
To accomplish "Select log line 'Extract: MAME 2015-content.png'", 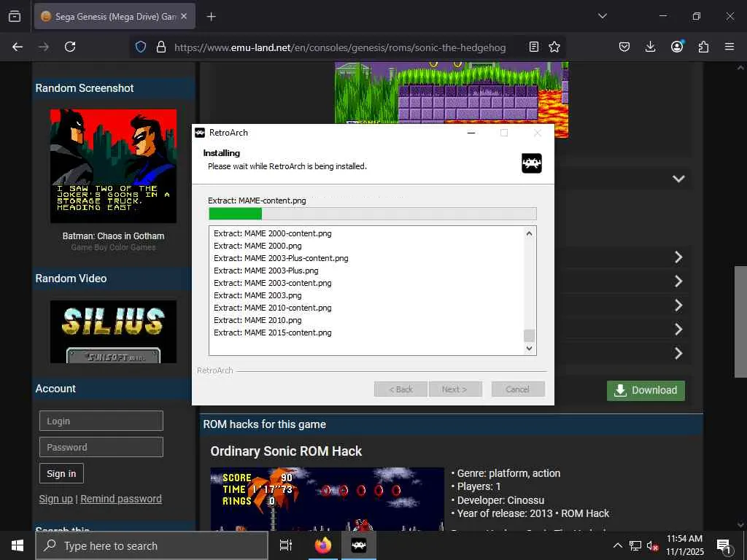I will pos(273,332).
